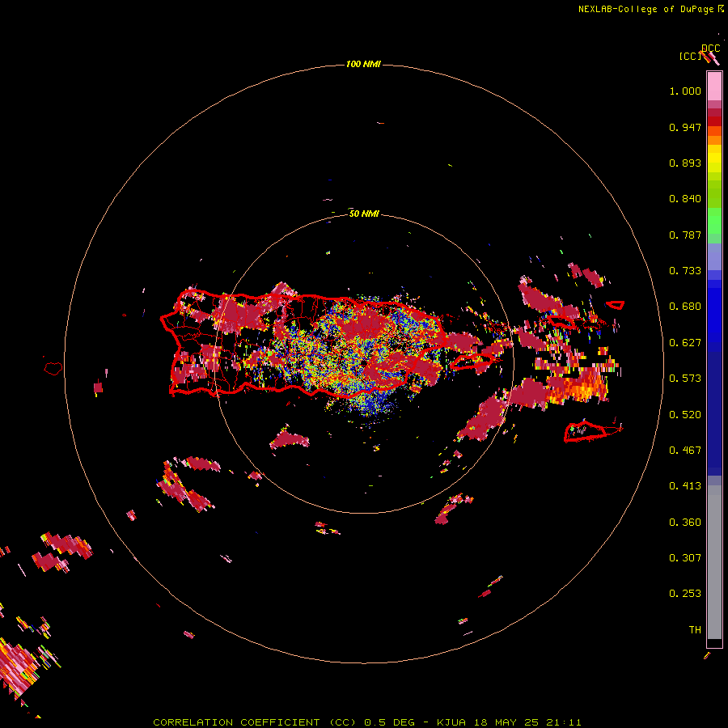Click the Mona Island outline west of Puerto Rico
This screenshot has width=728, height=728.
point(53,369)
